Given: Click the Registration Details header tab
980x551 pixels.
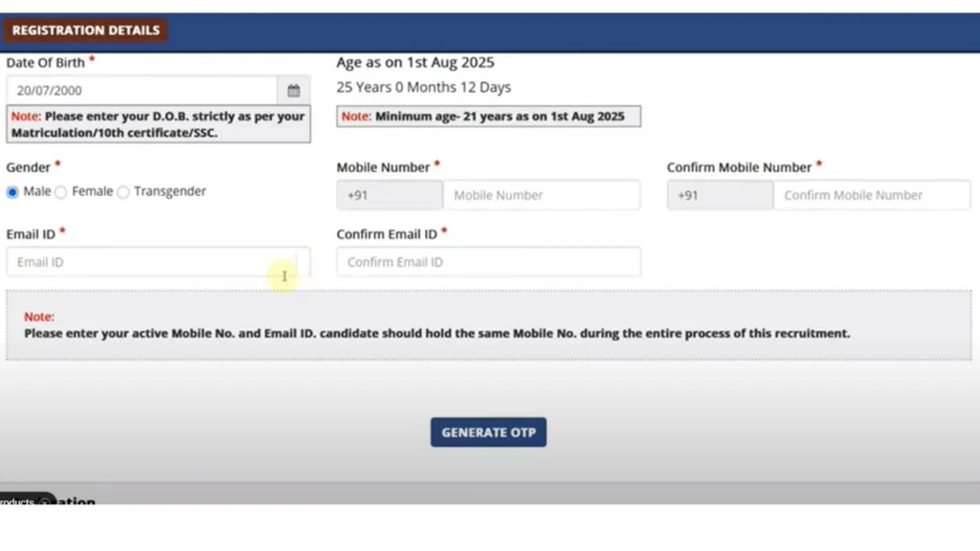Looking at the screenshot, I should [x=86, y=31].
